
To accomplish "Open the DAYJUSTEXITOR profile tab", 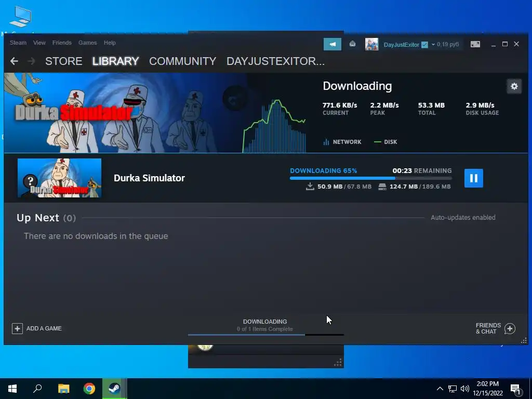I will 275,61.
